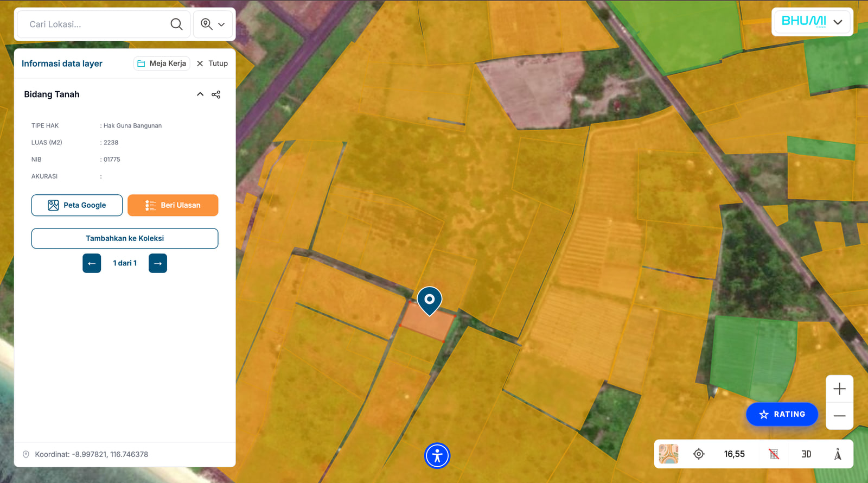Open the accessibility widget
868x483 pixels.
(x=437, y=456)
